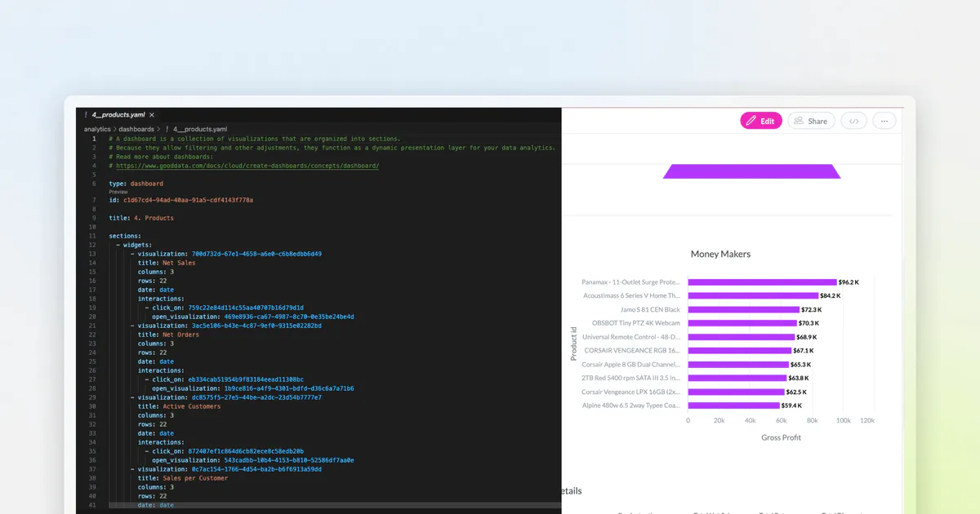Viewport: 980px width, 514px height.
Task: Click the dashboards breadcrumb segment
Action: (x=136, y=129)
